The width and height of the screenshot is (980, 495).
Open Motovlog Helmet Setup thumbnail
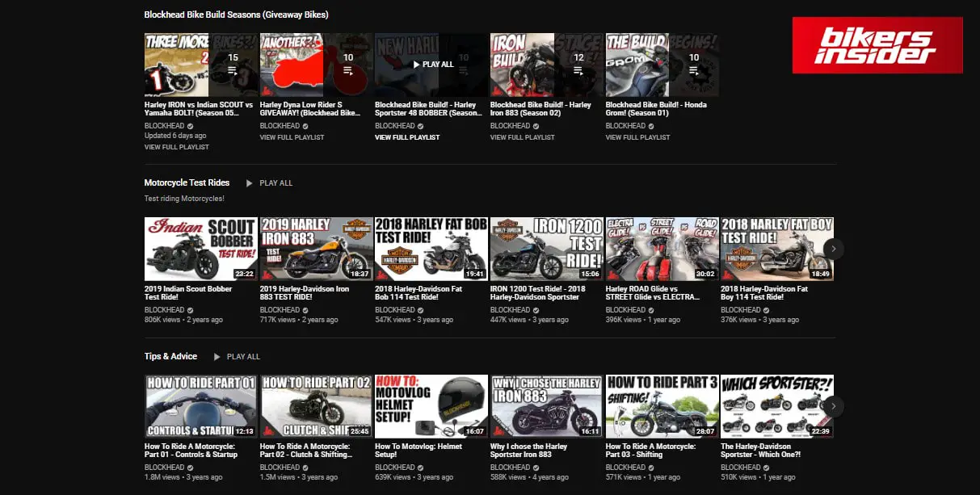431,406
